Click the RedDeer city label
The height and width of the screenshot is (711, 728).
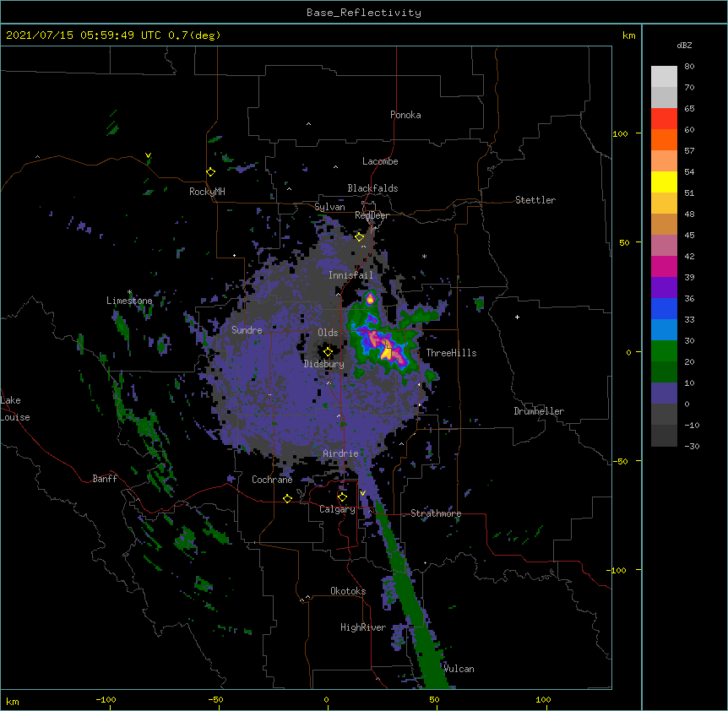pos(372,215)
